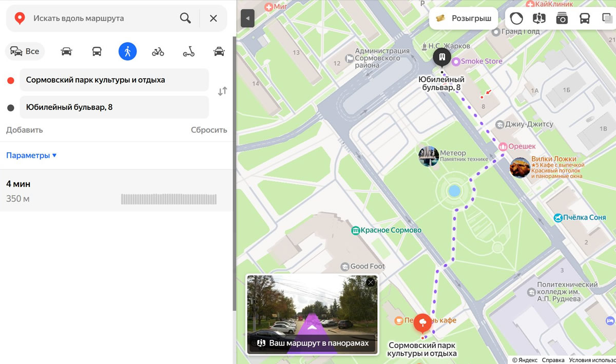
Task: Select the car route mode
Action: tap(66, 51)
